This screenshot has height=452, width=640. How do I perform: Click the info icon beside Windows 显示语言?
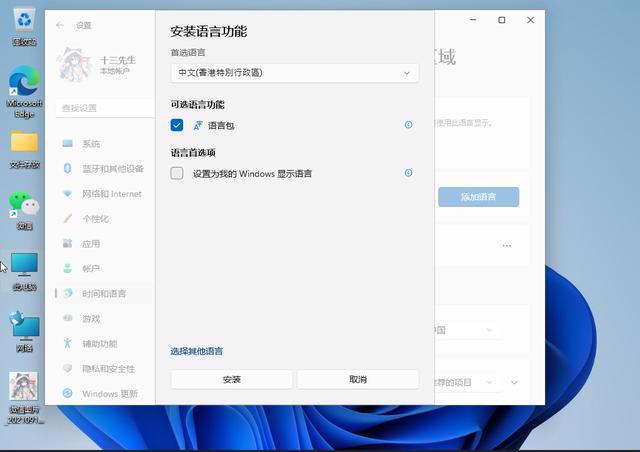tap(408, 173)
